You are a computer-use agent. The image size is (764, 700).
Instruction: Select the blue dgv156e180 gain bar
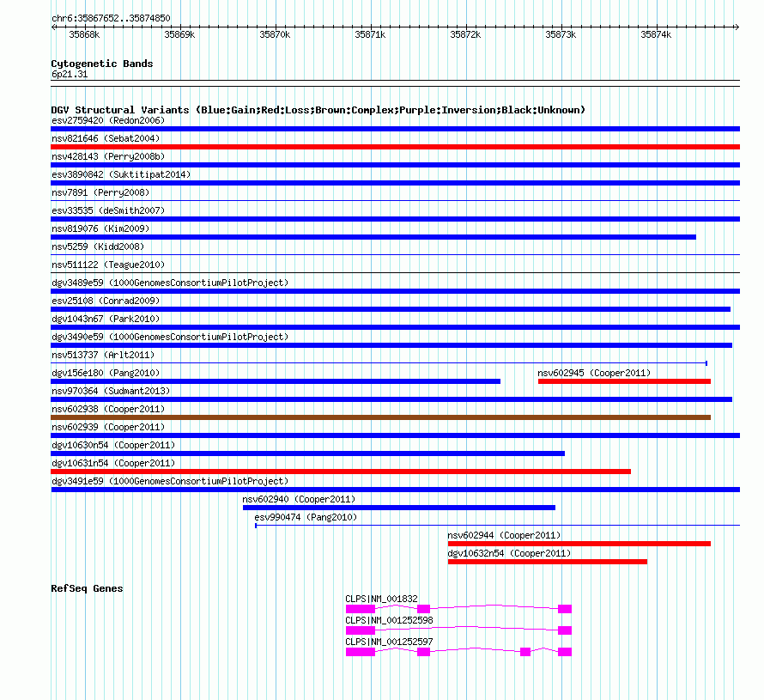point(276,381)
